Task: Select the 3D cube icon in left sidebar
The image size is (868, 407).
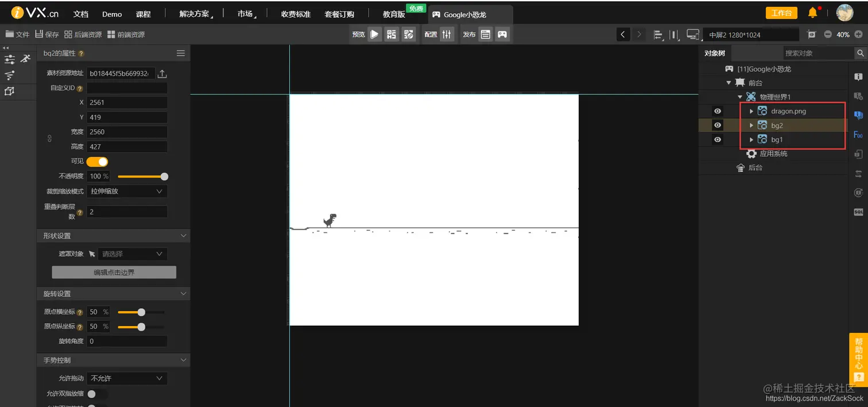Action: pos(10,91)
